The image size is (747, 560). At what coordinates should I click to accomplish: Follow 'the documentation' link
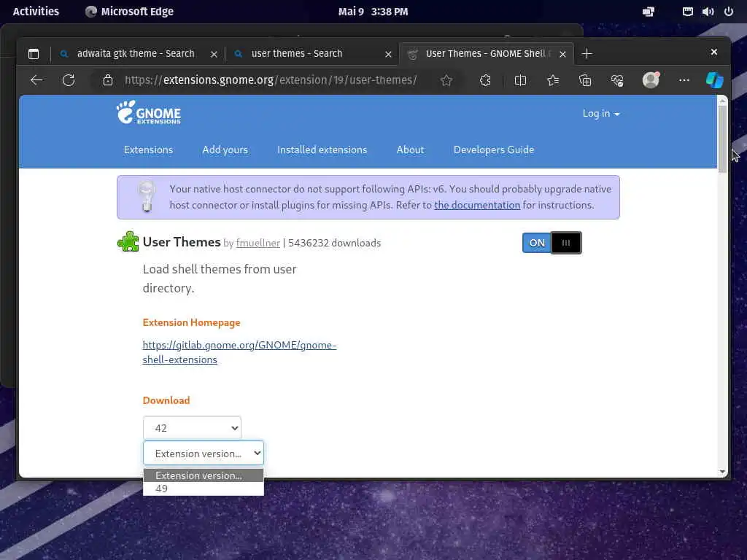click(477, 205)
